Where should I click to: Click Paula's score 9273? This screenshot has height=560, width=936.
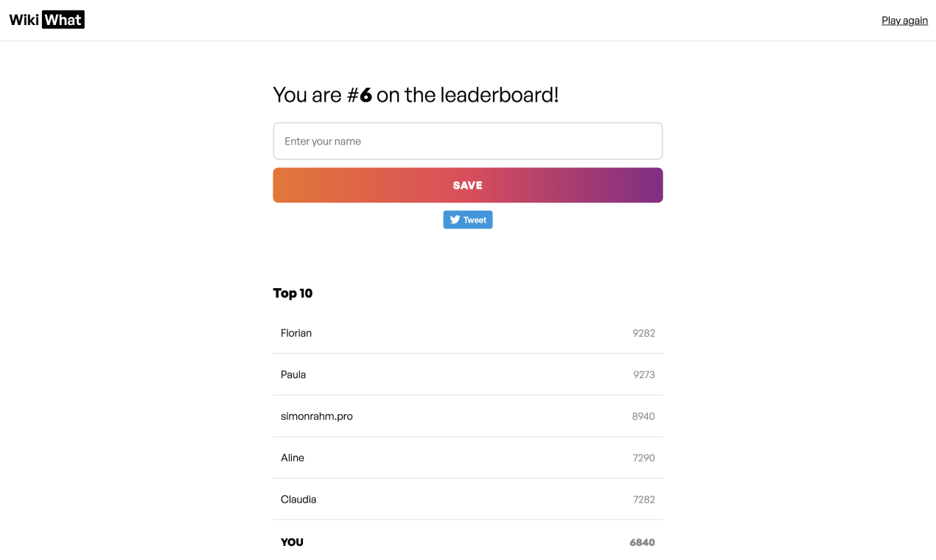pos(643,374)
